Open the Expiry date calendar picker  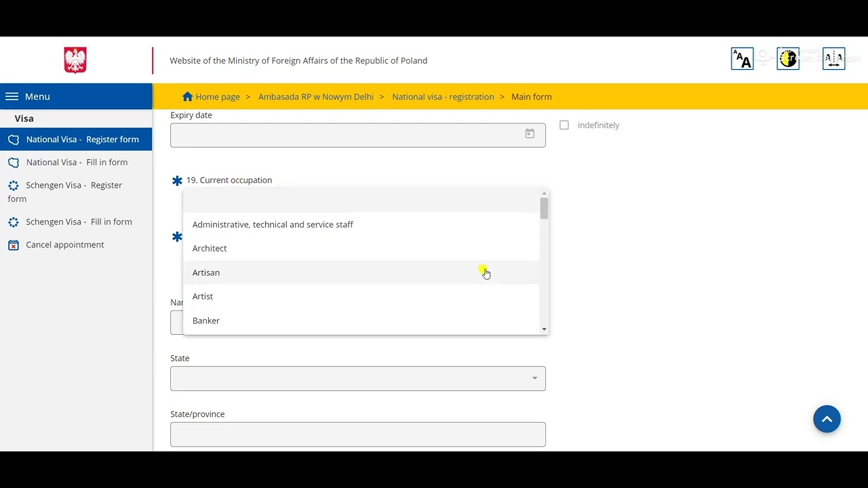[x=530, y=134]
